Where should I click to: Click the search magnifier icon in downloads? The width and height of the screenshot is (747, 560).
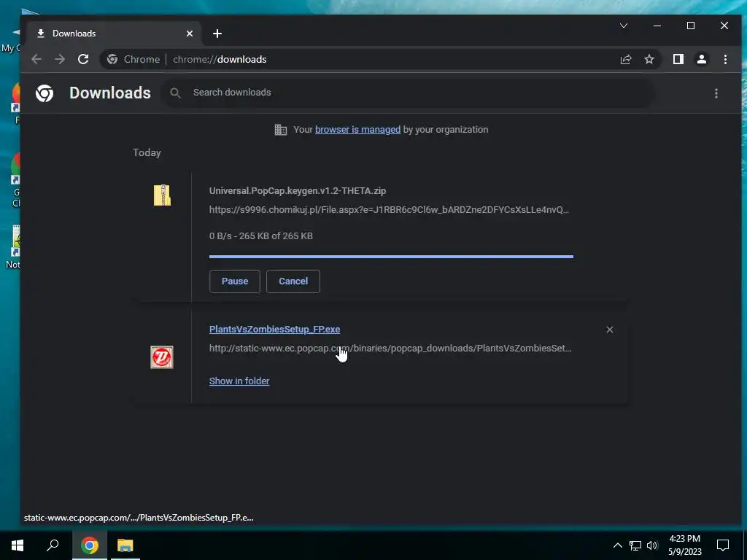[175, 93]
